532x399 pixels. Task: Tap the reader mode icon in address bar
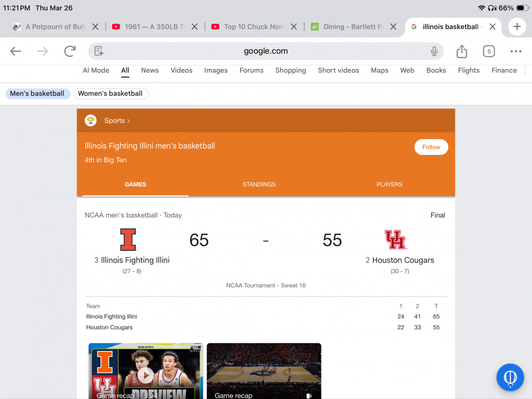[99, 51]
